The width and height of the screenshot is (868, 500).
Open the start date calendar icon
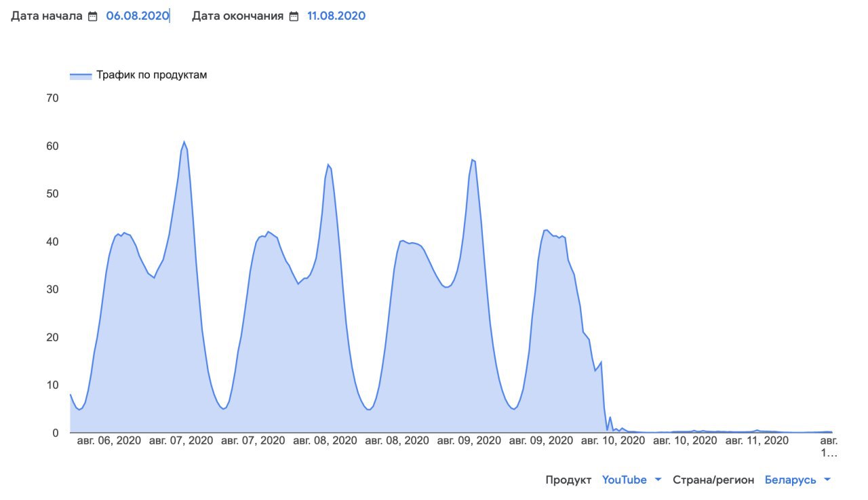pyautogui.click(x=93, y=16)
